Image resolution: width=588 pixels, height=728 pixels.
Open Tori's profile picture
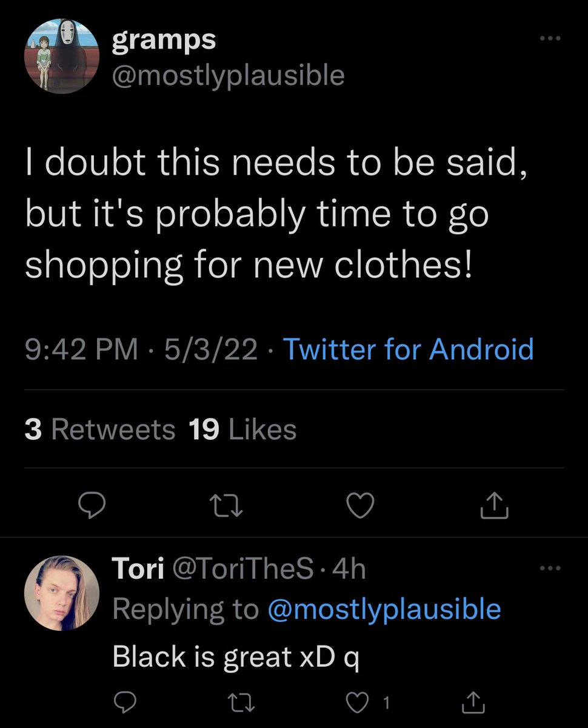62,593
